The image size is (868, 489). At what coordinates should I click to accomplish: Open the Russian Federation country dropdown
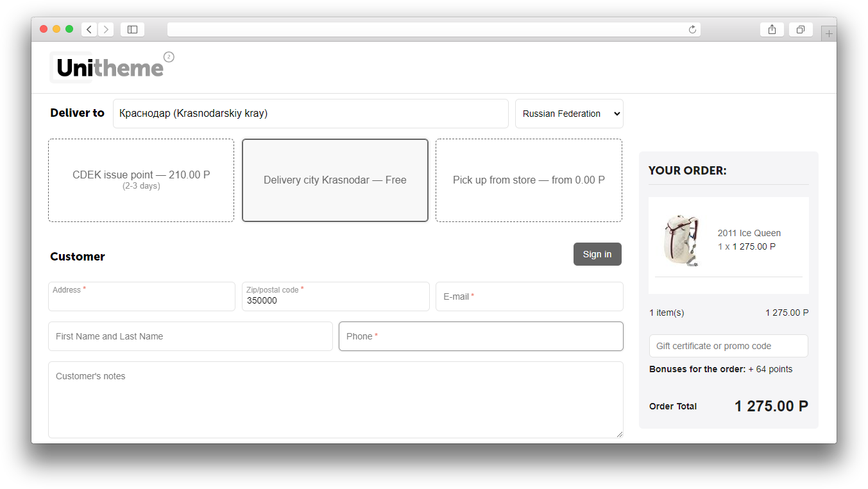[569, 114]
